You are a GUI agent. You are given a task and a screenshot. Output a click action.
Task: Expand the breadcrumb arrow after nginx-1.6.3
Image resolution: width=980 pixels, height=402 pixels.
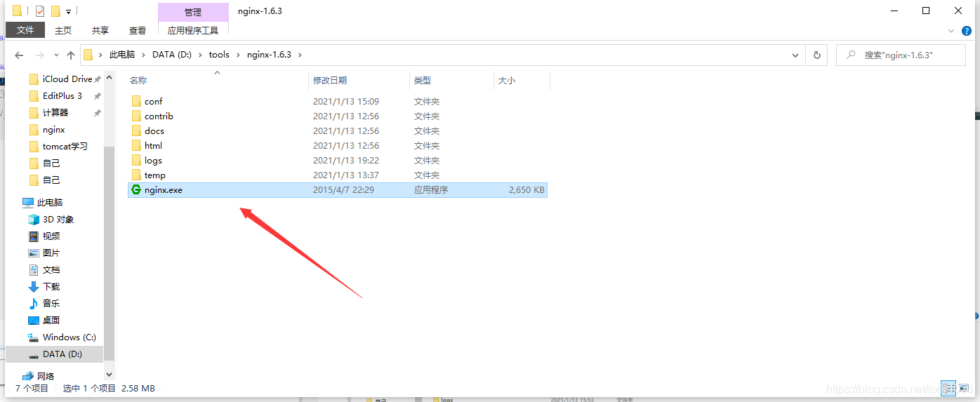(299, 55)
